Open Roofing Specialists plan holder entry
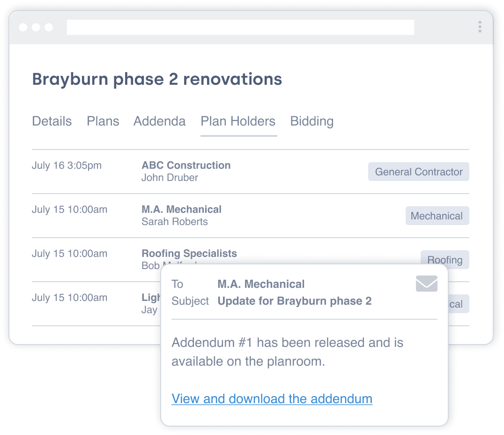Image resolution: width=504 pixels, height=435 pixels. (189, 254)
